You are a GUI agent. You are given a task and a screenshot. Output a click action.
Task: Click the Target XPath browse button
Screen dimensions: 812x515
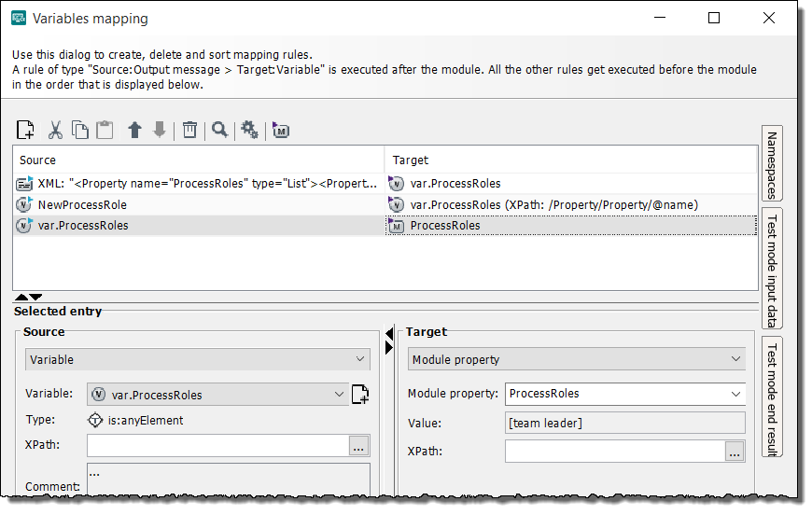[x=735, y=452]
